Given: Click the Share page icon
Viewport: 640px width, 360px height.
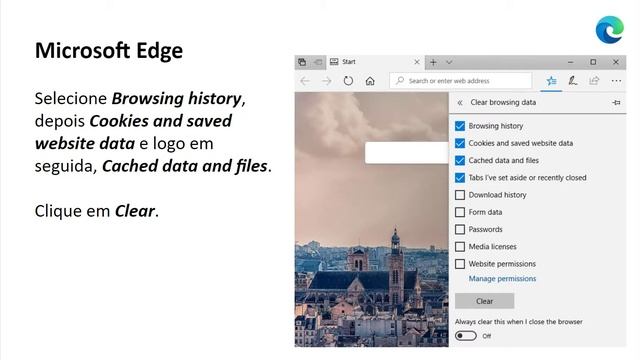Looking at the screenshot, I should point(594,81).
